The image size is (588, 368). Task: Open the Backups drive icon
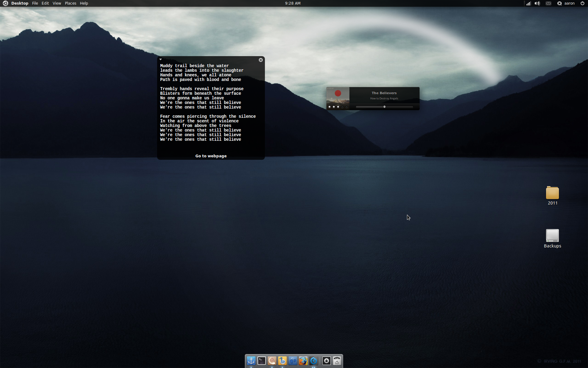click(x=552, y=238)
